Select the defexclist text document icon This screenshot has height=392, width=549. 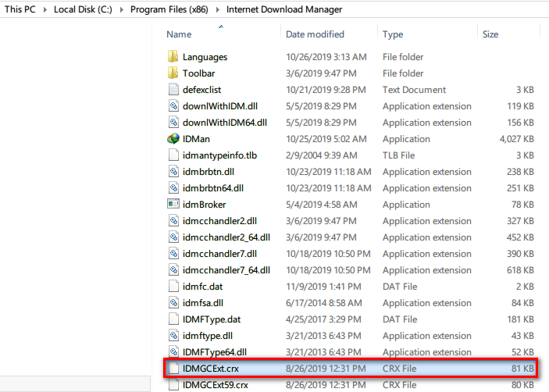click(173, 89)
